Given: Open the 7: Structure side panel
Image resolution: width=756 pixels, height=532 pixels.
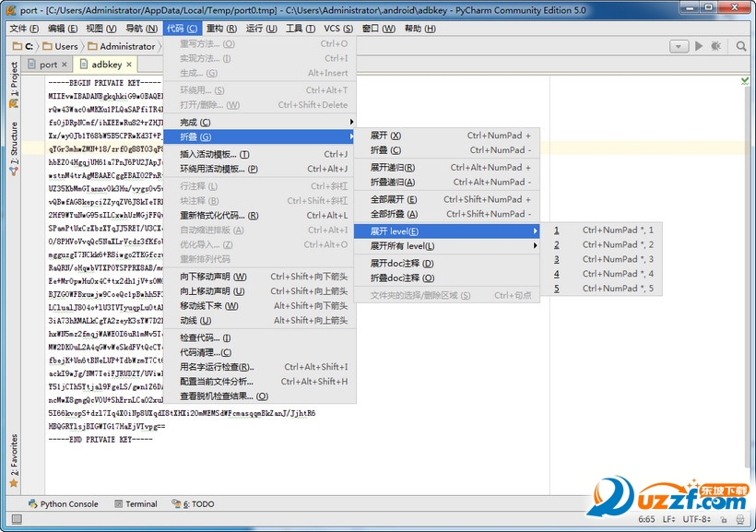Looking at the screenshot, I should 14,148.
